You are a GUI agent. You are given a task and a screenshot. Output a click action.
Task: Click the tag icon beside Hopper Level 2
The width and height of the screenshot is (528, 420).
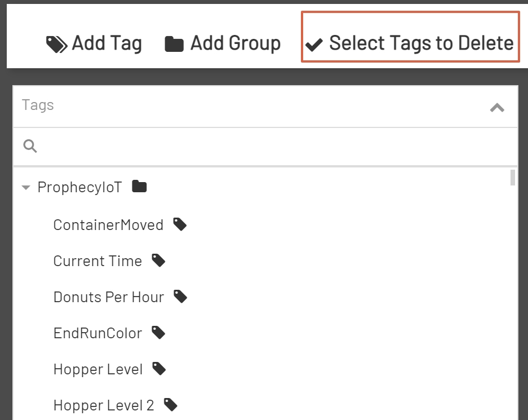pyautogui.click(x=171, y=404)
